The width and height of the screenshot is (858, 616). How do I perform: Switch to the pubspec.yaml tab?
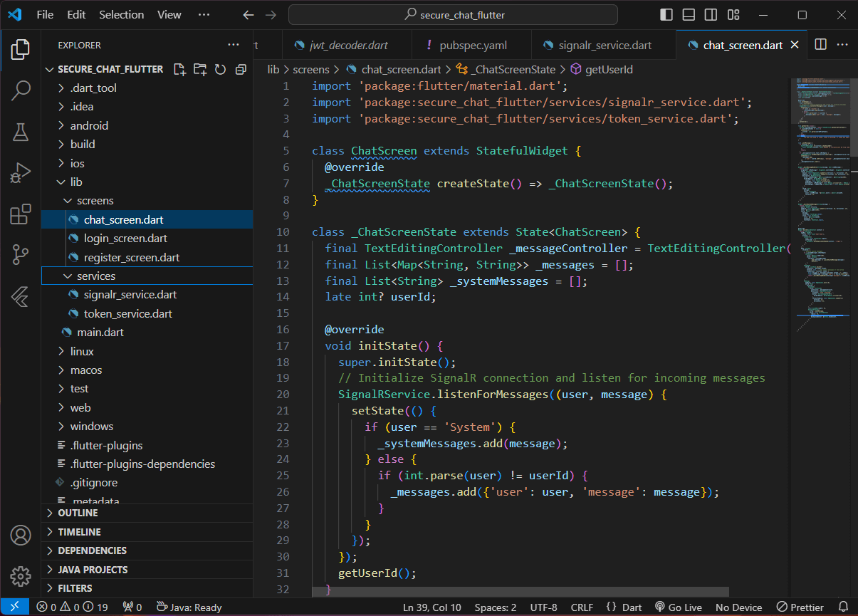[472, 44]
